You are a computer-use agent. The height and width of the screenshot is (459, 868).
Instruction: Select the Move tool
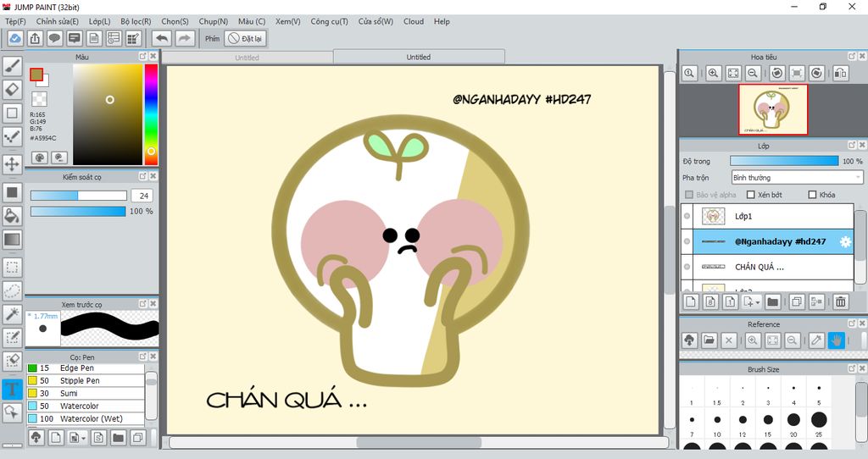[12, 164]
